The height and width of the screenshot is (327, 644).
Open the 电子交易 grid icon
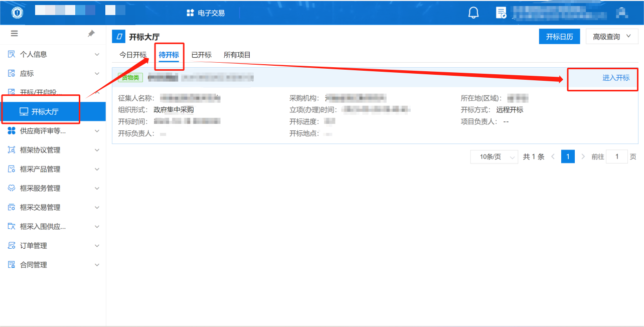(x=190, y=13)
